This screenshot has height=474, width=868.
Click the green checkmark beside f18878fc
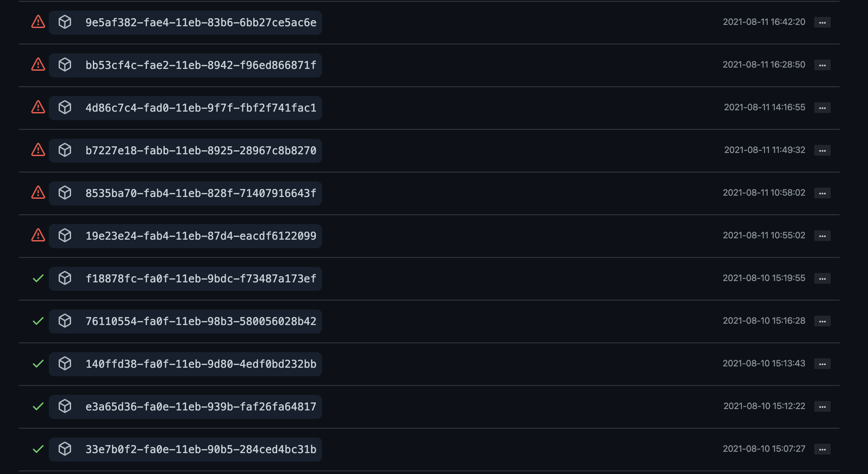pos(38,278)
